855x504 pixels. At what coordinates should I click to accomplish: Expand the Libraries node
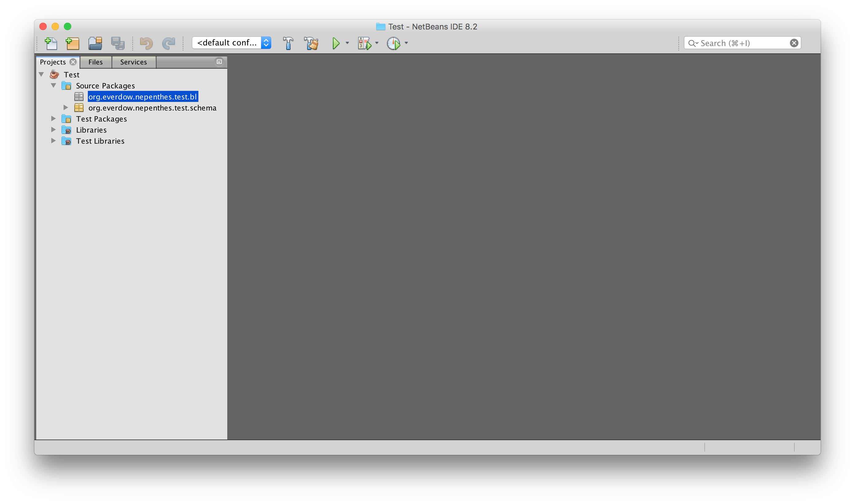(x=53, y=130)
